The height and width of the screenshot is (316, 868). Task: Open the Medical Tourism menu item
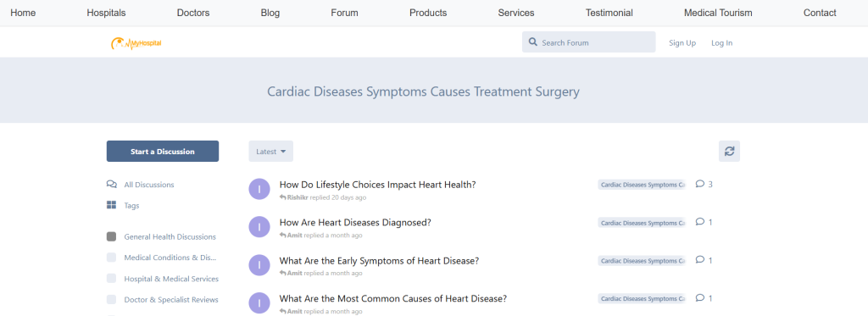(x=718, y=13)
